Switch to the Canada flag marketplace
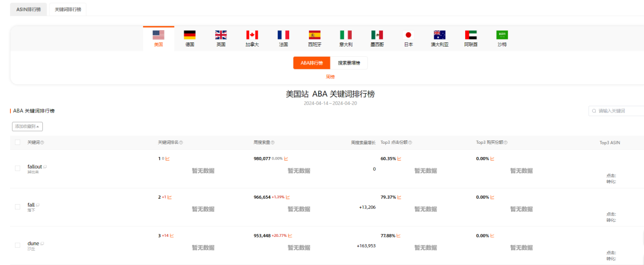644x265 pixels. [252, 35]
